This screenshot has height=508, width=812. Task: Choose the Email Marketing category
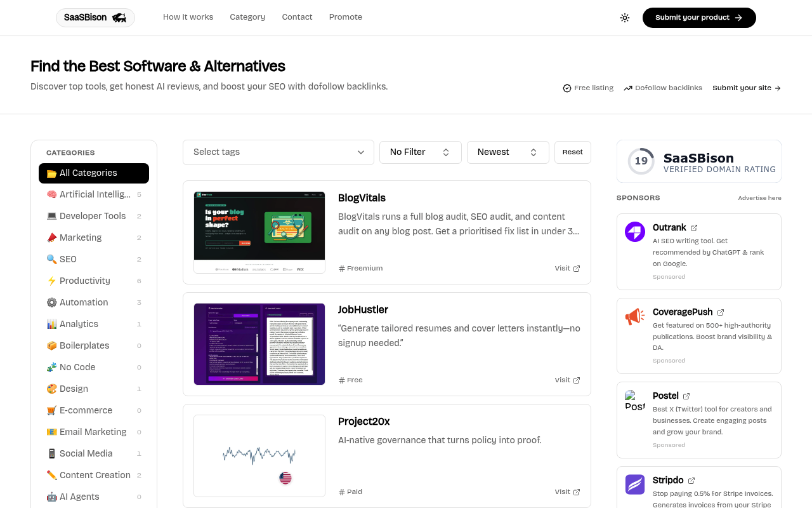point(94,432)
